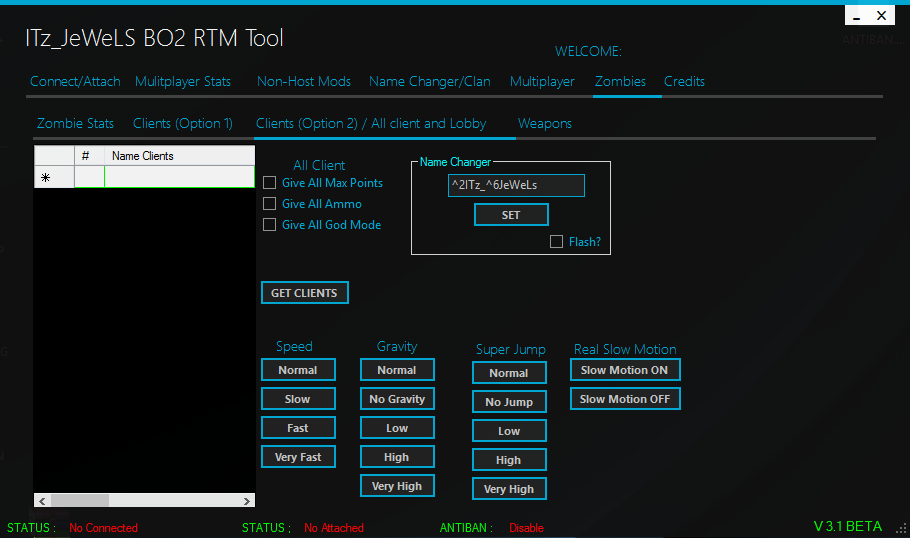The image size is (910, 538).
Task: Set Gravity to Very High
Action: [397, 486]
